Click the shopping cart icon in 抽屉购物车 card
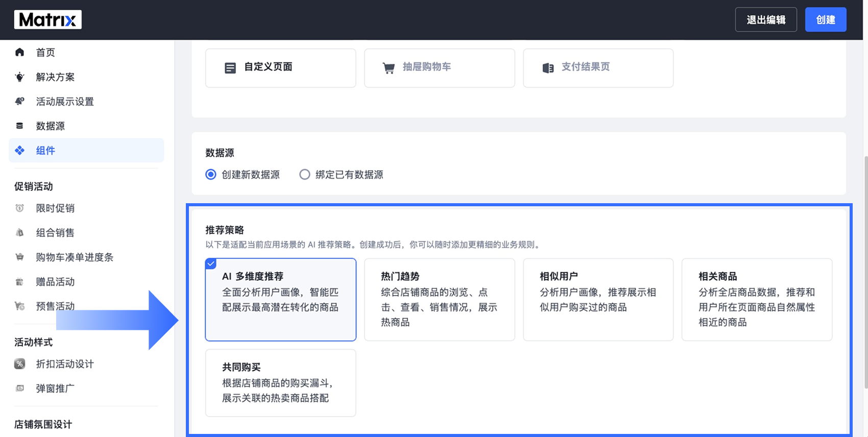 pos(389,68)
